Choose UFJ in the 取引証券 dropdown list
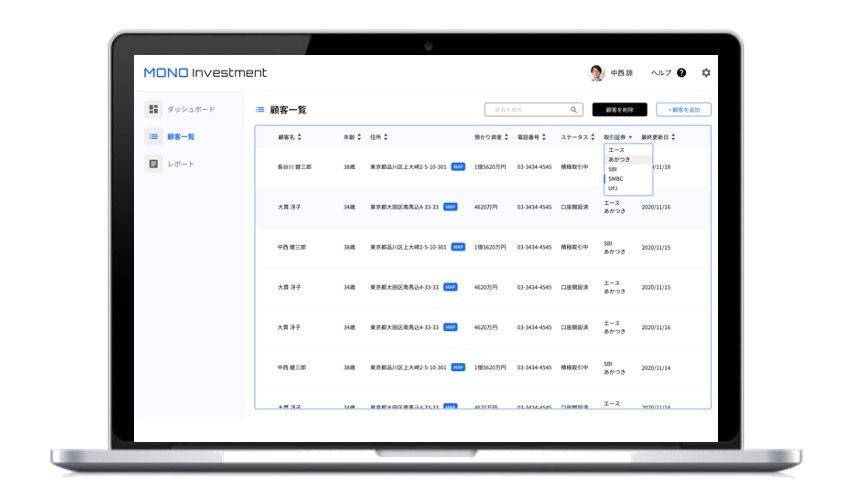 [x=628, y=189]
